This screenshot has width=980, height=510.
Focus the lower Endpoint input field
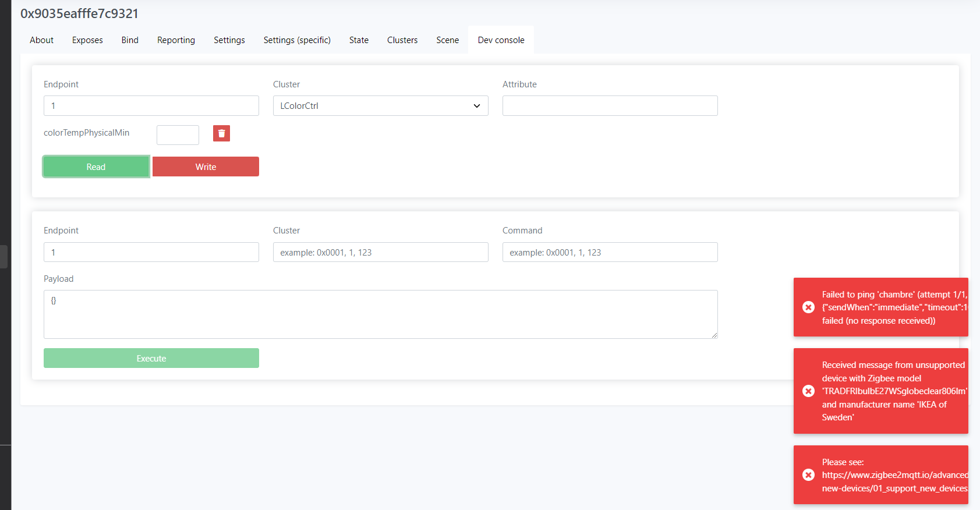pyautogui.click(x=151, y=252)
